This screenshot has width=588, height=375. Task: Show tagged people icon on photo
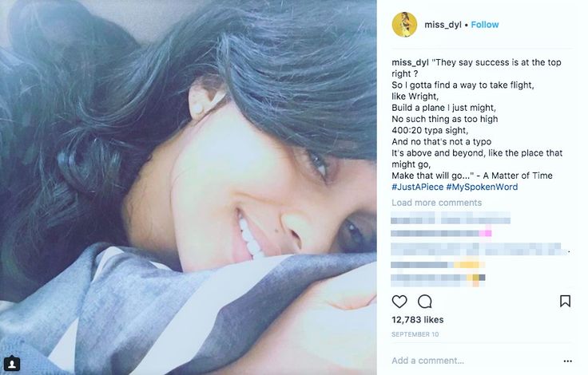[12, 363]
